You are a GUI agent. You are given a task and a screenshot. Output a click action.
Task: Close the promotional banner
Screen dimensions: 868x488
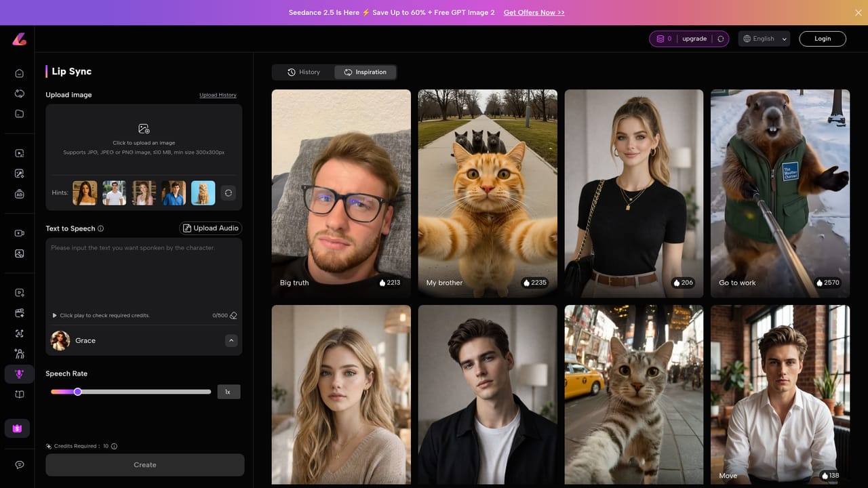(x=859, y=12)
